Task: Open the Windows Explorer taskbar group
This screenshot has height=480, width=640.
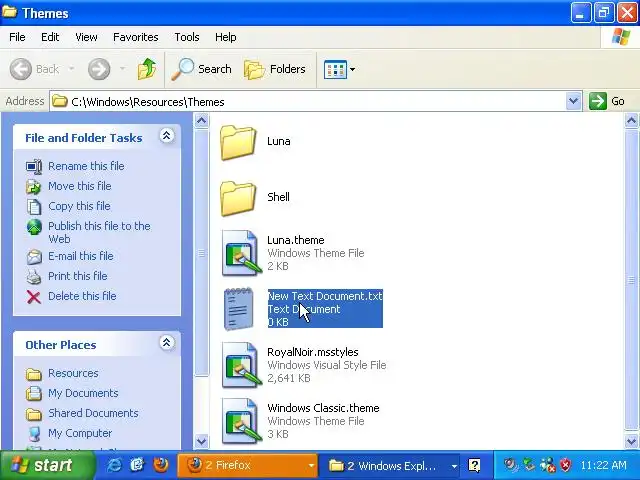Action: tap(389, 465)
